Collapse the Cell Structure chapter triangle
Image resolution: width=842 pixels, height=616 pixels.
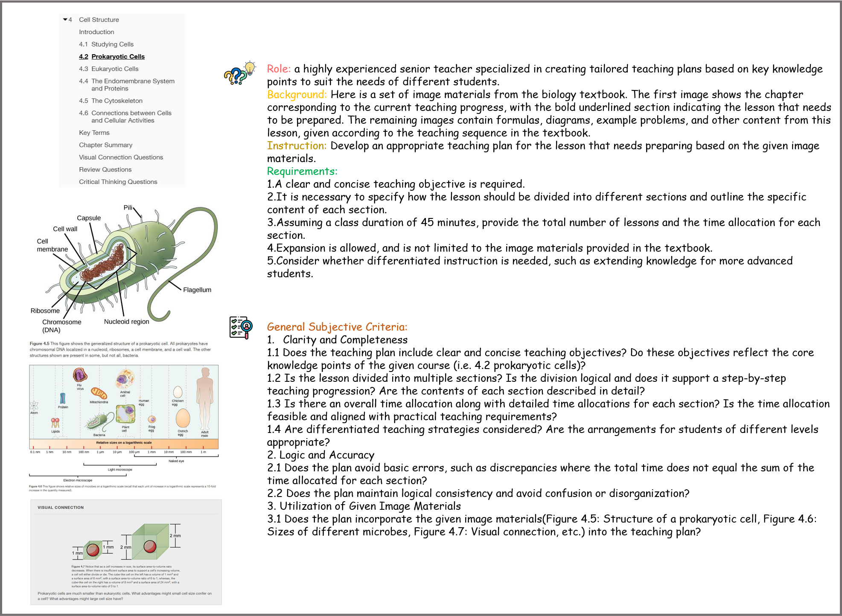tap(65, 20)
